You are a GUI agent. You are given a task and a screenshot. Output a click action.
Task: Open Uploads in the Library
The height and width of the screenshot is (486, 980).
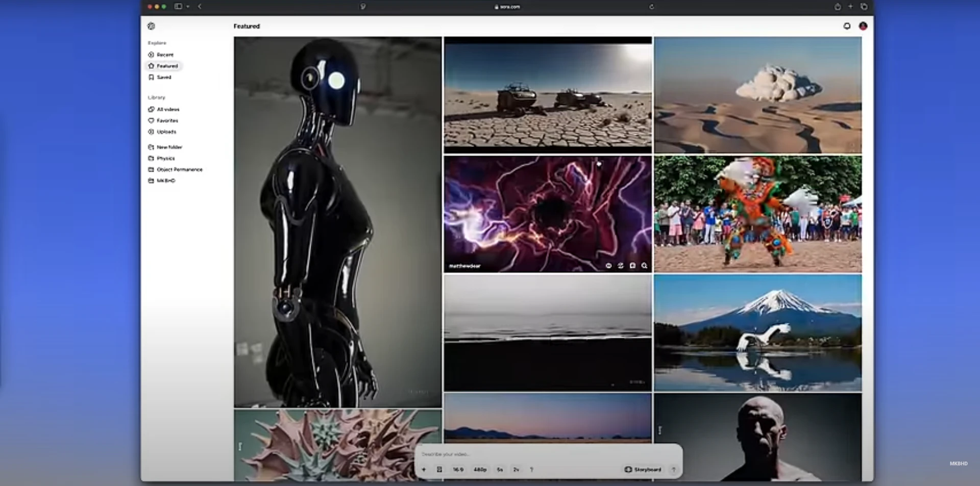click(166, 132)
